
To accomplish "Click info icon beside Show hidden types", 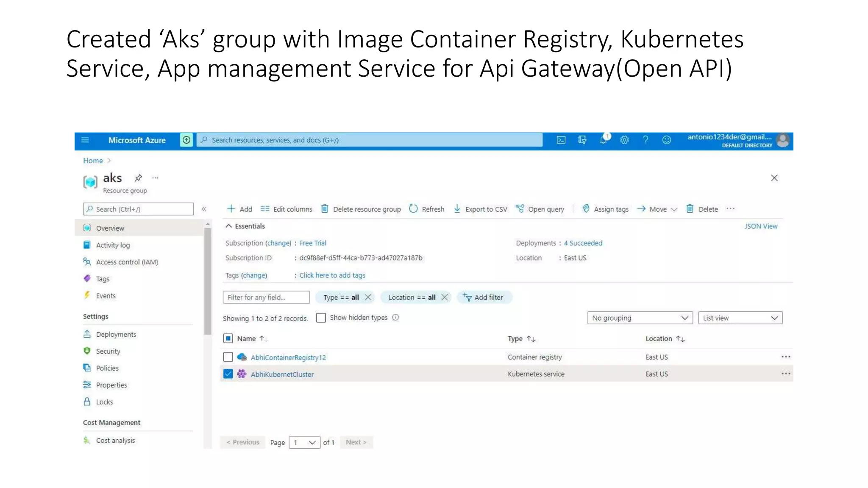I will (x=395, y=318).
